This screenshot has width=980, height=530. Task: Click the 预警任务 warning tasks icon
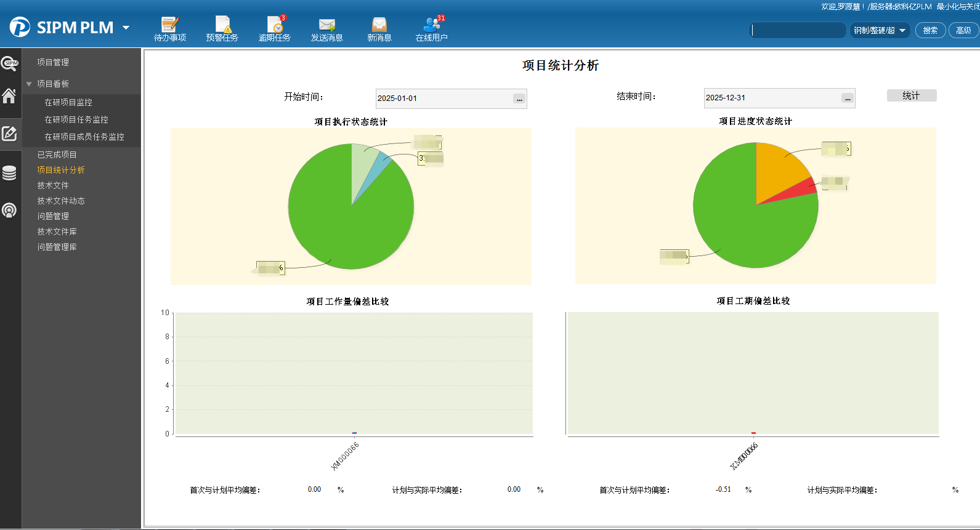(222, 29)
